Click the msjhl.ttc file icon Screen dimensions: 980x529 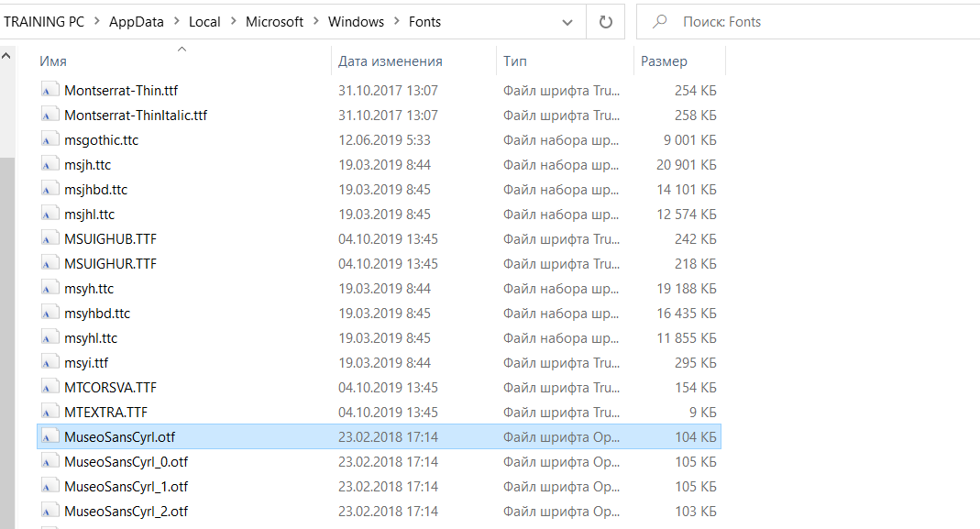[x=50, y=215]
